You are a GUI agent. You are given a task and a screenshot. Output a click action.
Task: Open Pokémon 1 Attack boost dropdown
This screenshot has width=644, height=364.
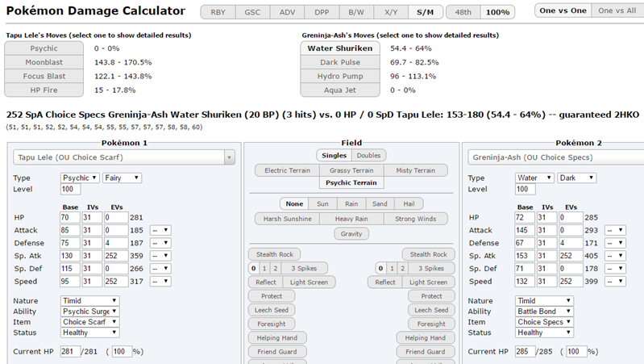tap(160, 230)
